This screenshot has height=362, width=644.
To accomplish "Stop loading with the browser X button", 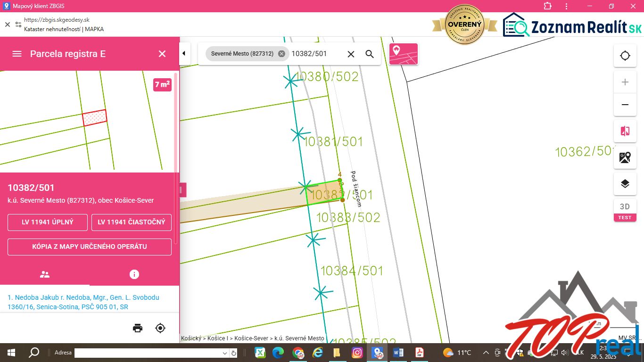I will [x=8, y=25].
